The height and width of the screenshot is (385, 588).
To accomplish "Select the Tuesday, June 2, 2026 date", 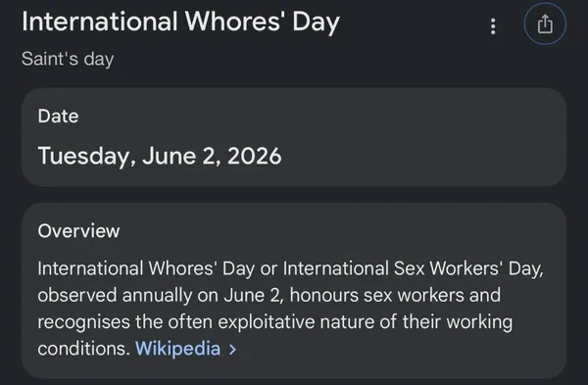I will click(160, 156).
